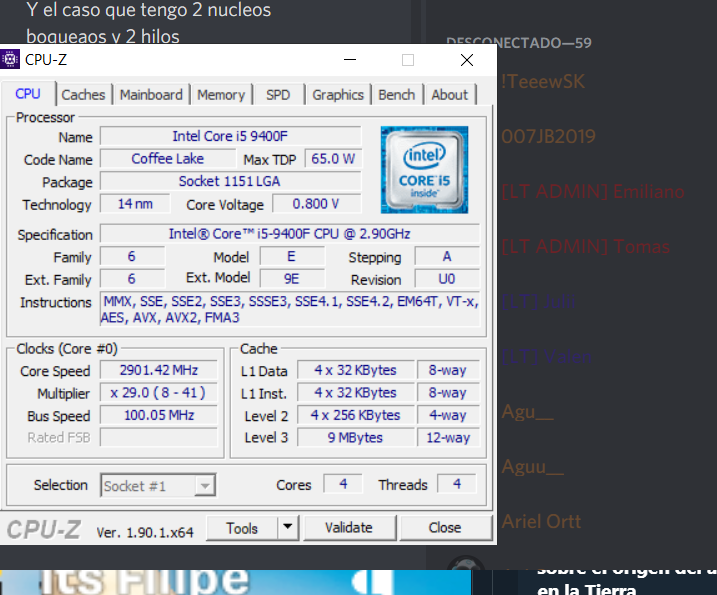Click the L1 Data value 4 x 32 KBytes
717x595 pixels.
[356, 370]
